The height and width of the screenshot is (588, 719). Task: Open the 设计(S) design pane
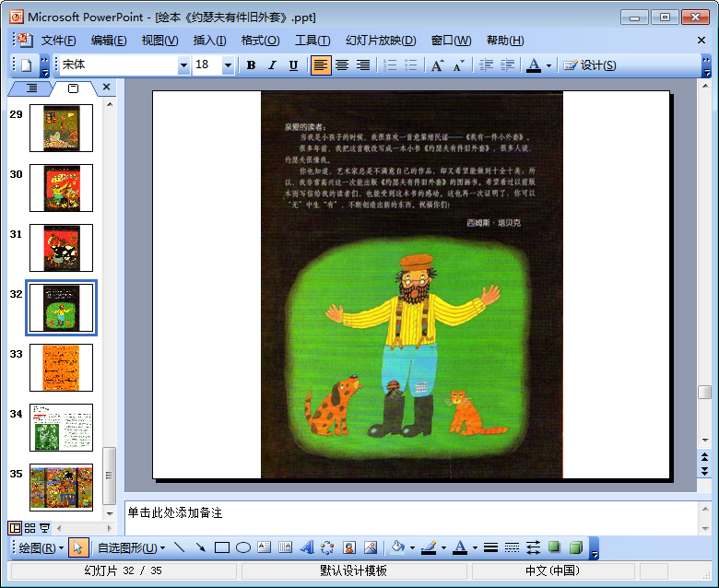pyautogui.click(x=590, y=65)
